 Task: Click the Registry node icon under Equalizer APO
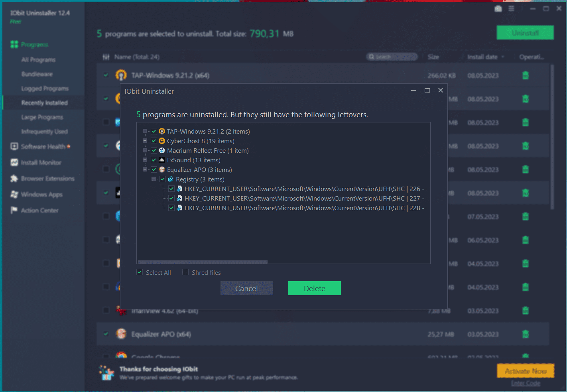(x=171, y=179)
